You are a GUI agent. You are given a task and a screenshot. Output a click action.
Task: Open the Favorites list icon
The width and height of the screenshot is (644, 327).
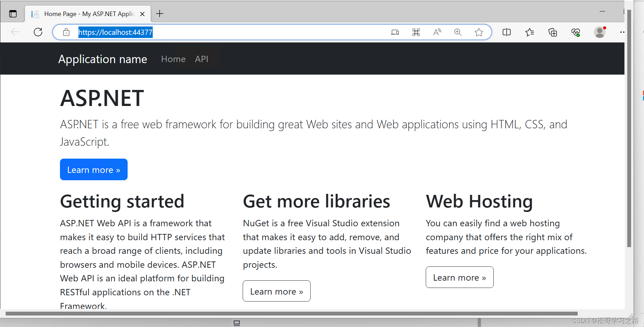coord(530,32)
